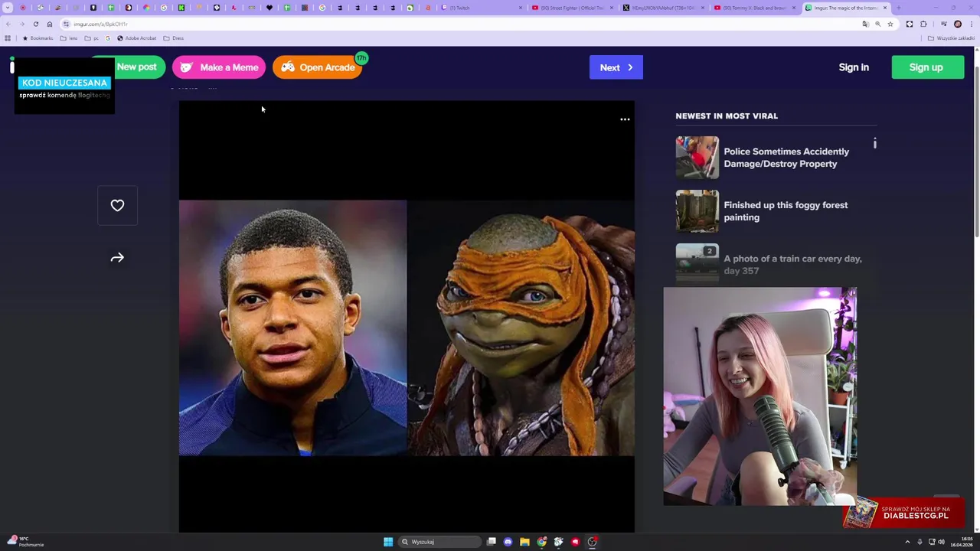Screen dimensions: 980x551
Task: Switch to the X image tab HEmyLNObYAAbhuf
Action: tap(663, 8)
